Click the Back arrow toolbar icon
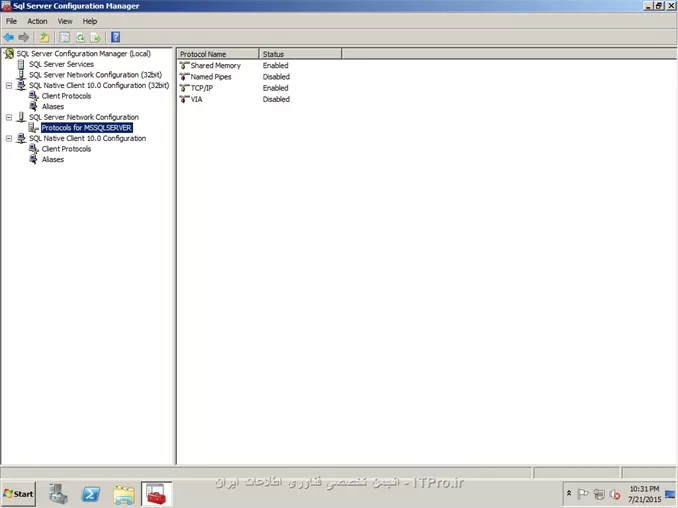 click(9, 38)
